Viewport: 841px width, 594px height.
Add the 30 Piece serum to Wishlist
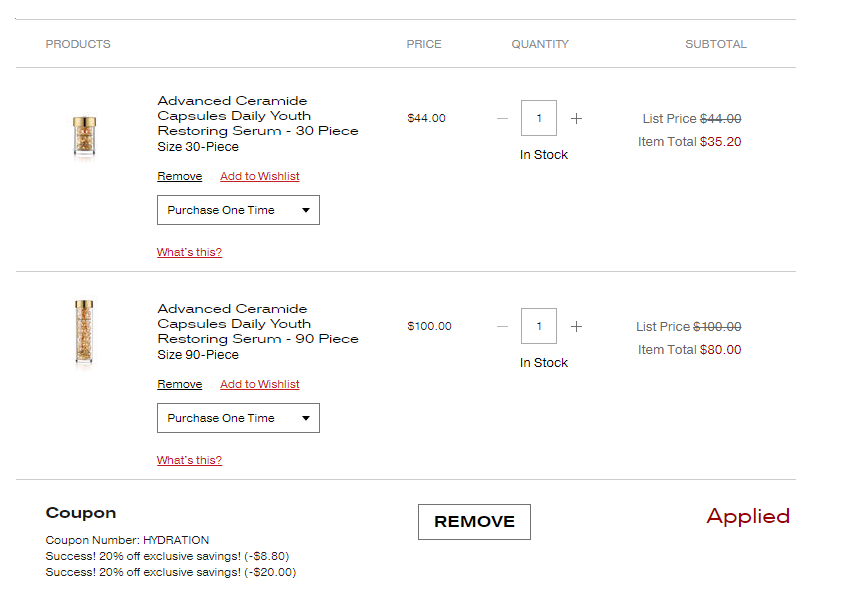click(x=260, y=176)
